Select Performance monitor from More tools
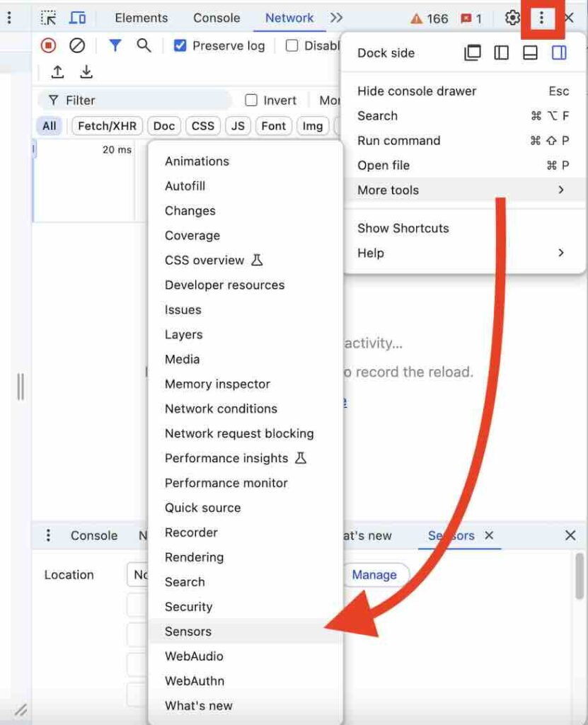This screenshot has width=588, height=725. pyautogui.click(x=246, y=483)
